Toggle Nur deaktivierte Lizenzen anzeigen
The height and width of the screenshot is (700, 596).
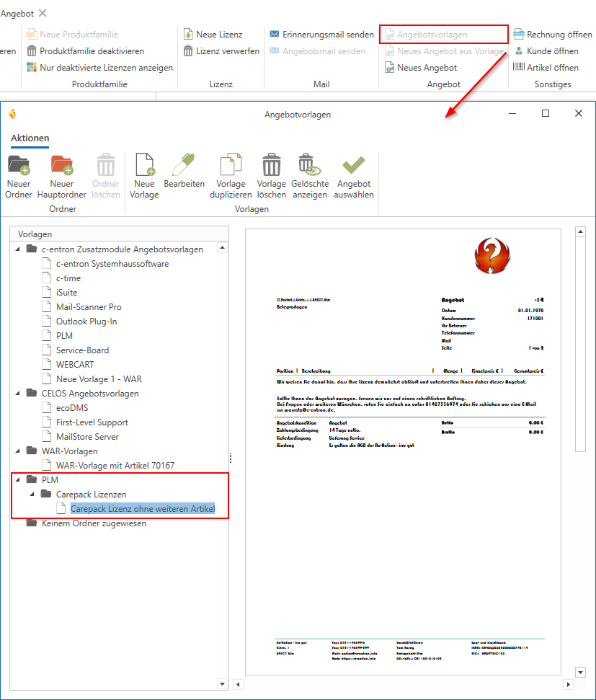pos(99,68)
